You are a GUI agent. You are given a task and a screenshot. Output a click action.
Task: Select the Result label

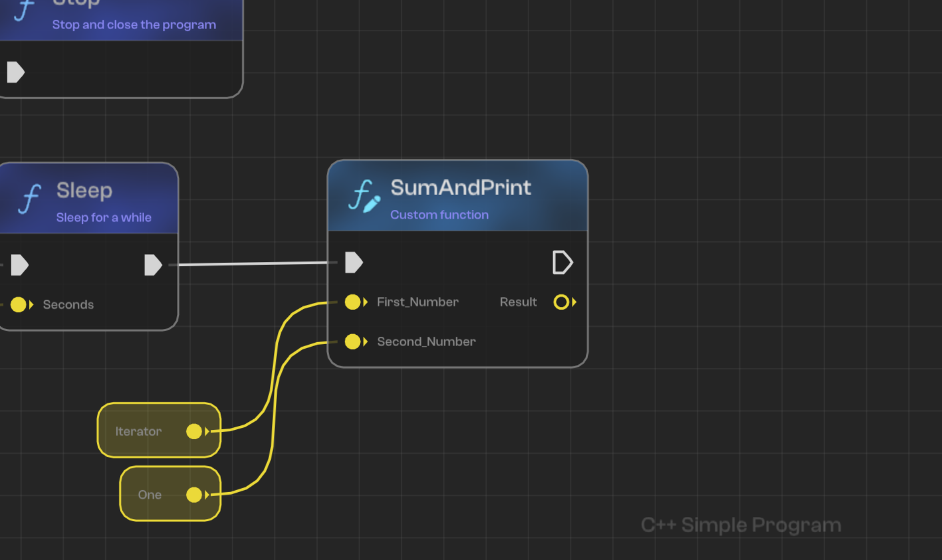[x=518, y=302]
